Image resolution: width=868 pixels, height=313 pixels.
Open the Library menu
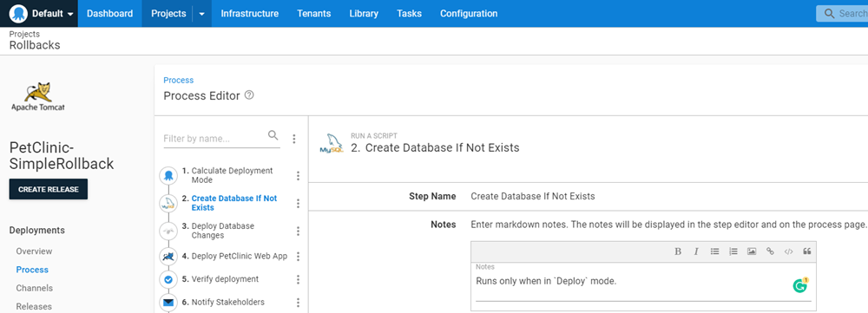[364, 13]
